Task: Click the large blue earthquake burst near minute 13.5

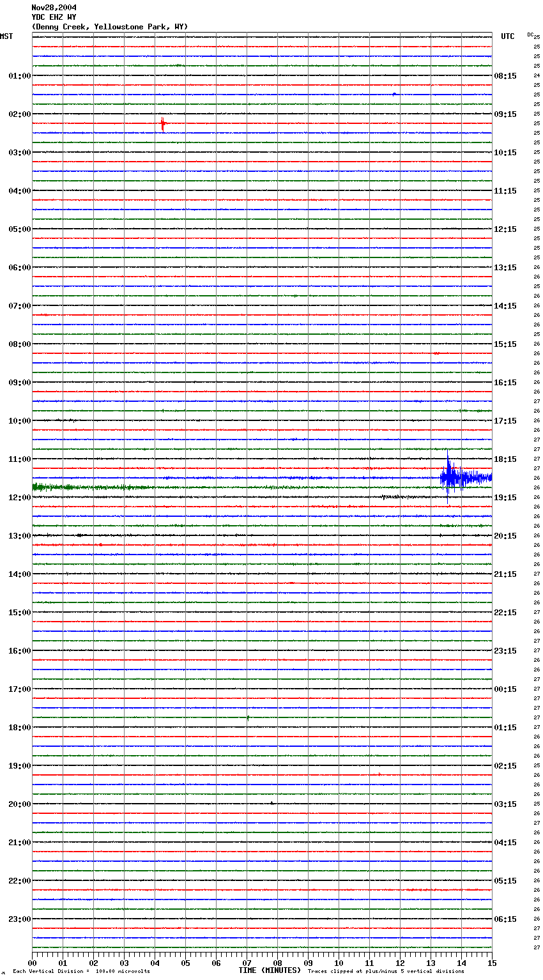Action: tap(465, 477)
